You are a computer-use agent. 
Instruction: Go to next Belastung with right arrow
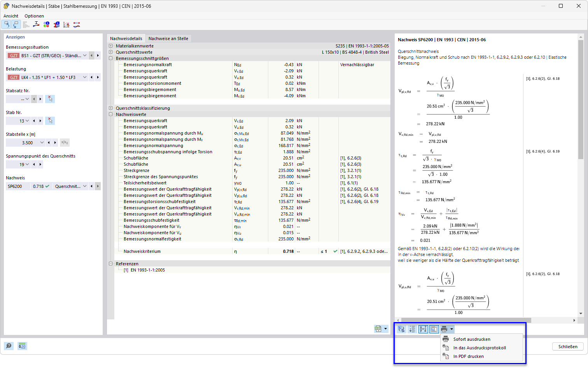tap(98, 77)
